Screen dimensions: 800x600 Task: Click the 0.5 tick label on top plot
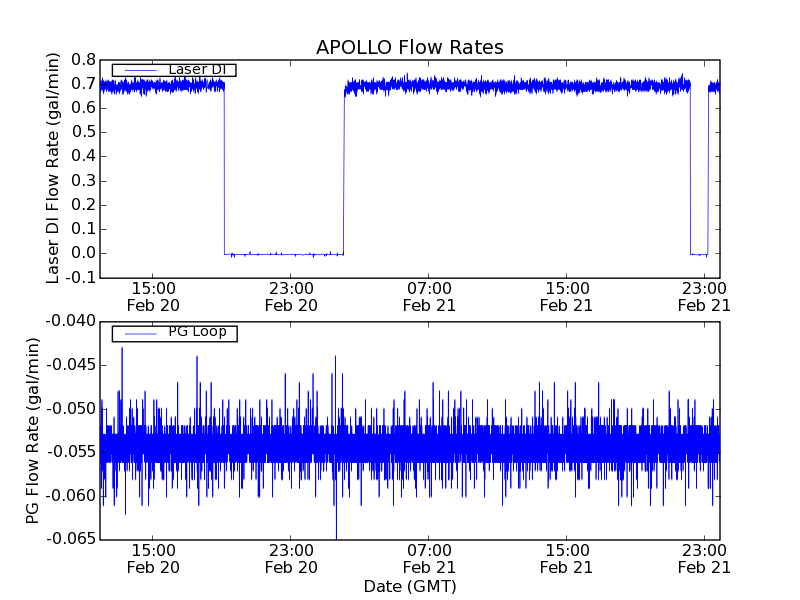click(x=84, y=132)
